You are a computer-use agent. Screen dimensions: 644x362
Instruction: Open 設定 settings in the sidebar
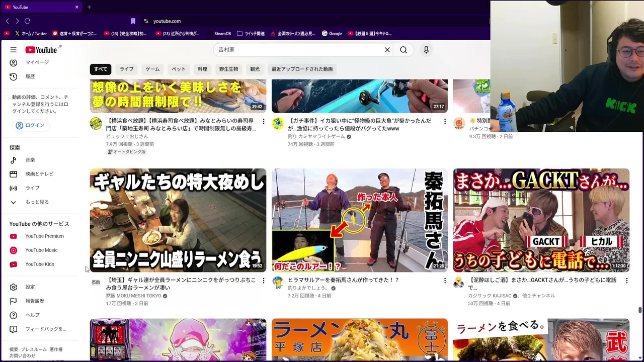pos(30,287)
